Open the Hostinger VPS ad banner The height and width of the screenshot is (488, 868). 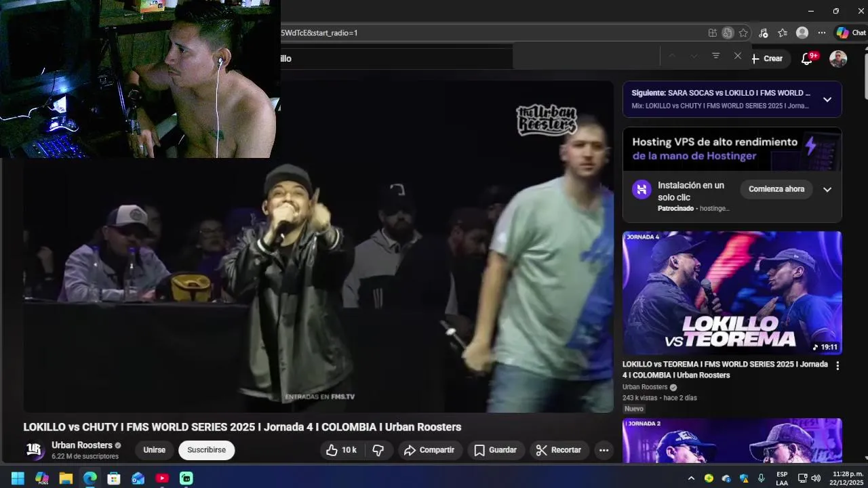point(732,149)
